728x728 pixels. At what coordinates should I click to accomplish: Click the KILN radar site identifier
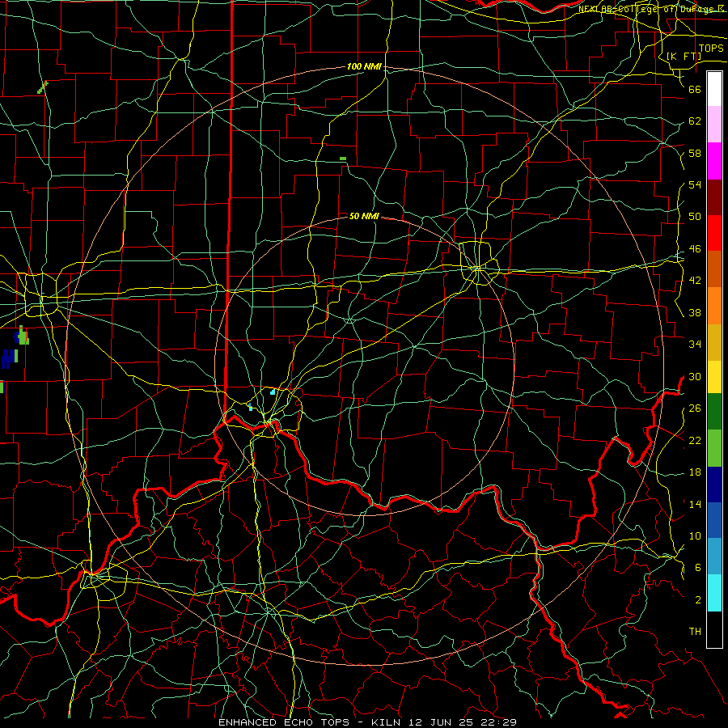pos(387,722)
